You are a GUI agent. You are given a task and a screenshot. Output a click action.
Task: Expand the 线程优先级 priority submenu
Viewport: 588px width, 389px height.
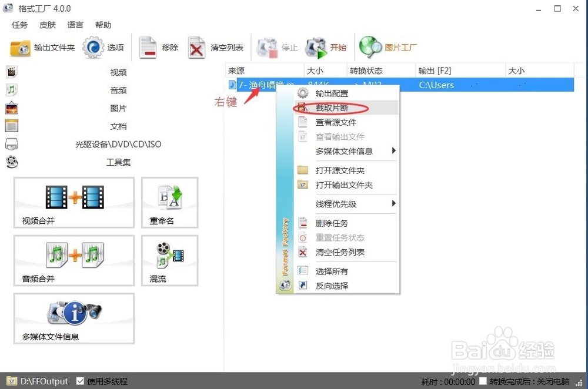coord(335,204)
